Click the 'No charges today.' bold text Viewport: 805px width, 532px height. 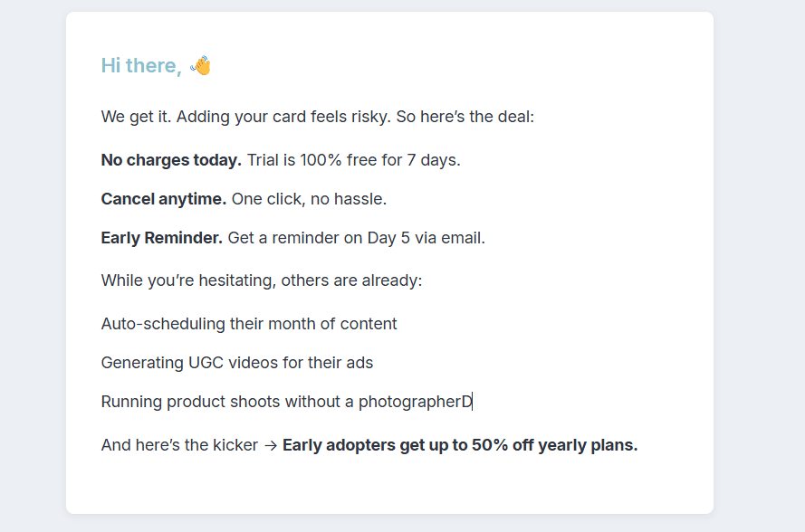click(171, 160)
